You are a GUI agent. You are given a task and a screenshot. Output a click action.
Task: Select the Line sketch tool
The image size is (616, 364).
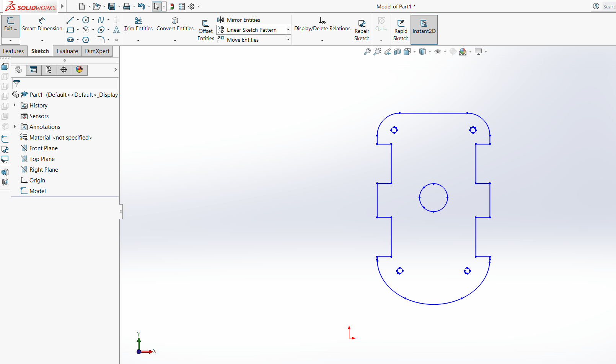coord(70,20)
